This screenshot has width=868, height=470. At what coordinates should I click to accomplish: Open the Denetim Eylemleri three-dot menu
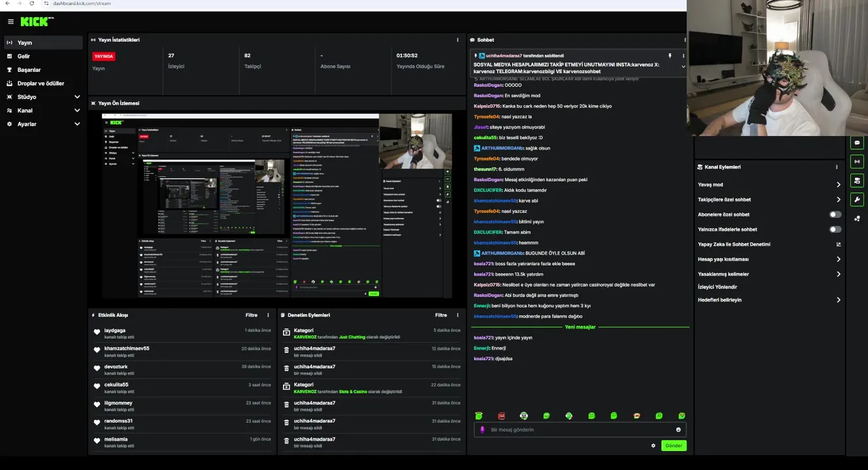[457, 315]
